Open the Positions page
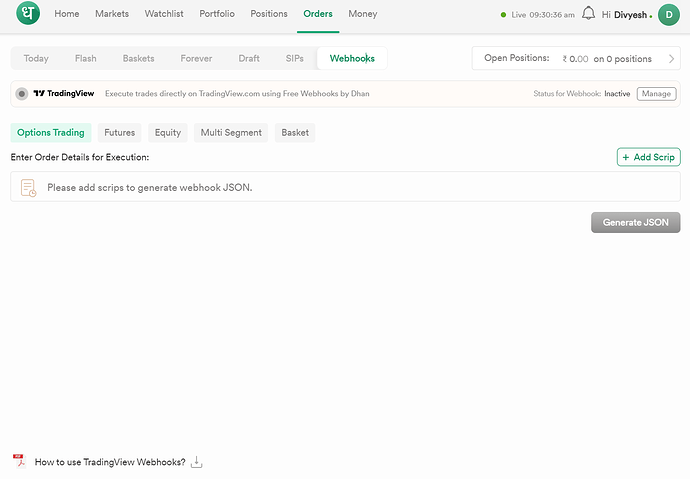Screen dimensions: 690x479 click(x=269, y=14)
